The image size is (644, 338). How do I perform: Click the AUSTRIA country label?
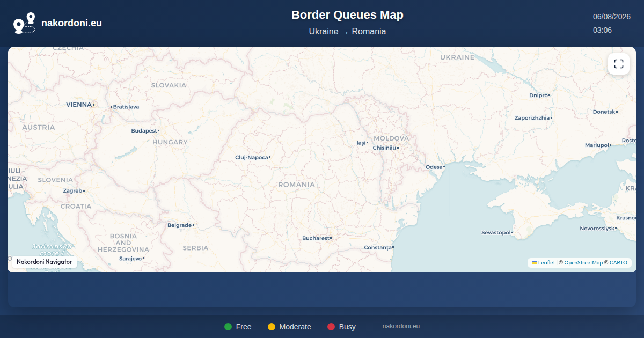(x=38, y=127)
